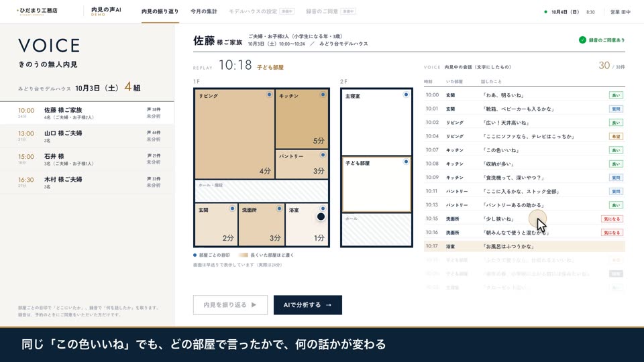
Task: Select the モデルハウスの設定 tab
Action: (x=261, y=11)
